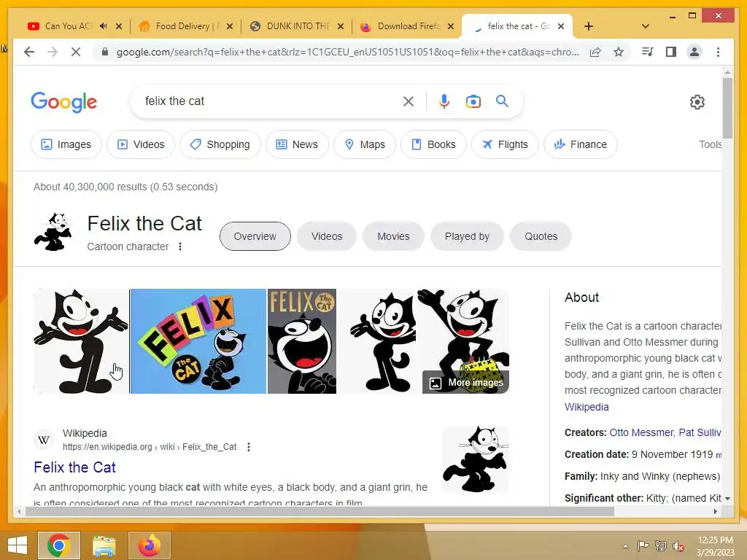Open the Chrome profile avatar
The image size is (747, 560).
694,52
